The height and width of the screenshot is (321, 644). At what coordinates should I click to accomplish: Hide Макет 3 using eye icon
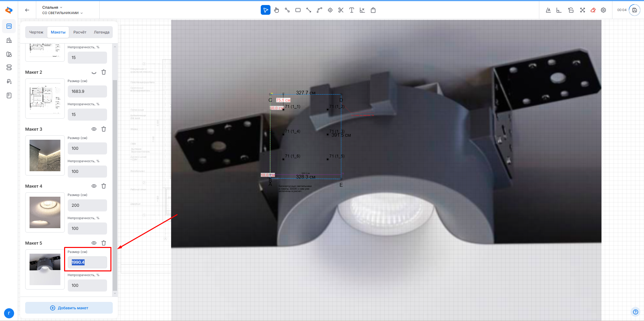point(94,129)
